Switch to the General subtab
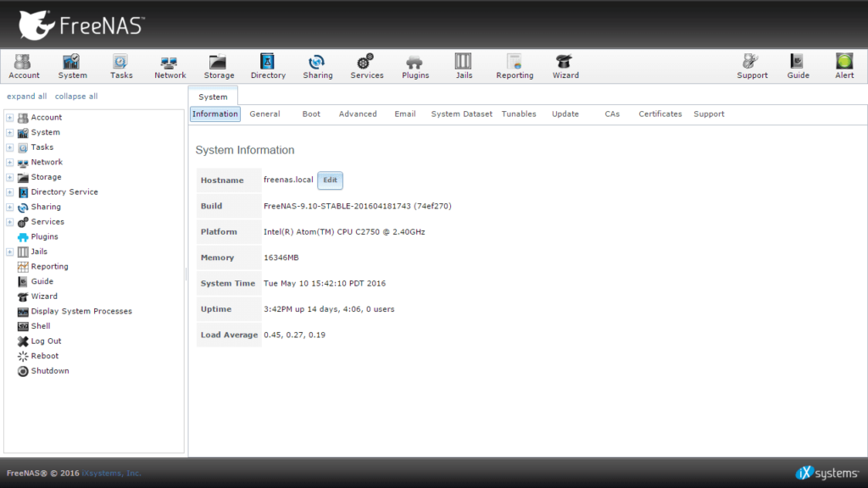This screenshot has height=488, width=868. tap(264, 114)
